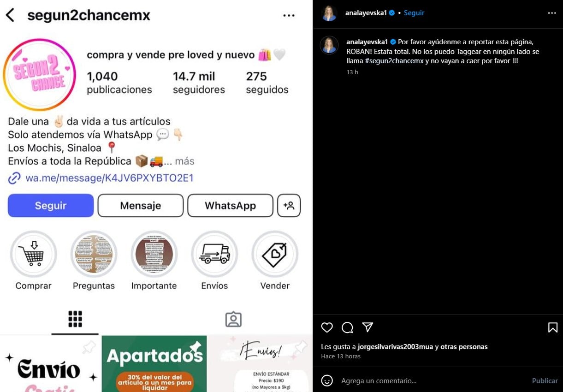
Task: Open profile options dots beside segun2chancemx
Action: click(289, 16)
